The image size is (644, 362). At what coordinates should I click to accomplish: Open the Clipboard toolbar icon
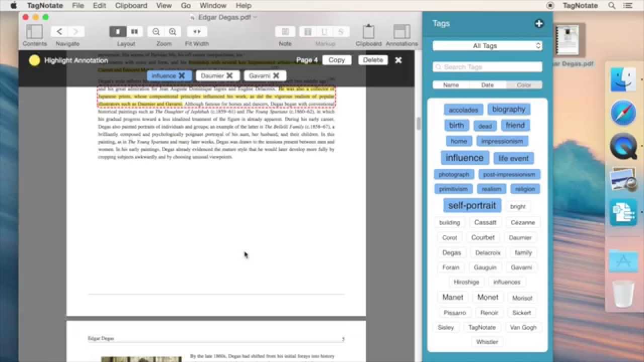(369, 32)
